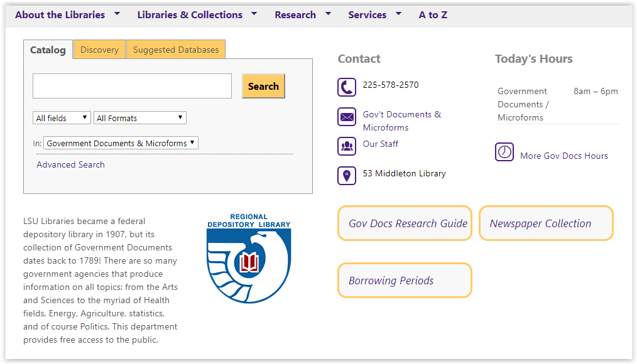Click the envelope email icon
Image resolution: width=637 pixels, height=364 pixels.
coord(347,117)
